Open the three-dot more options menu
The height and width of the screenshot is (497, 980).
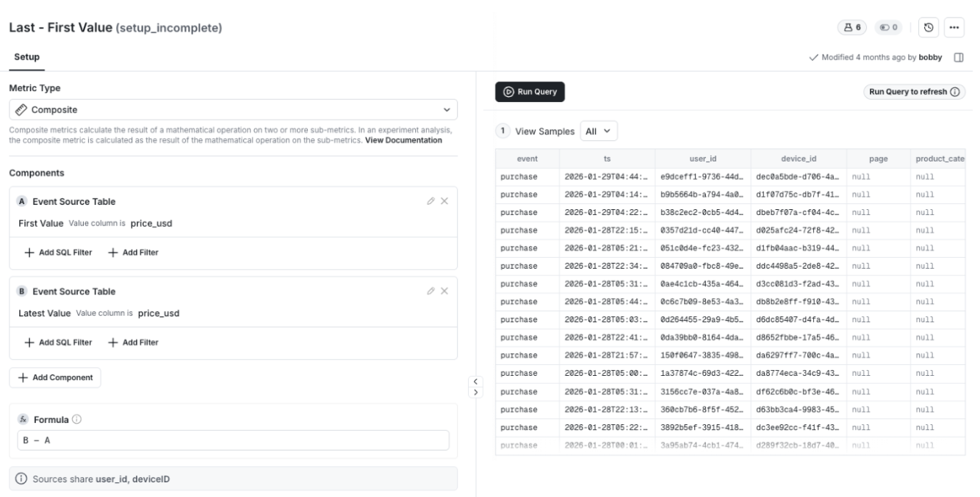(x=954, y=27)
